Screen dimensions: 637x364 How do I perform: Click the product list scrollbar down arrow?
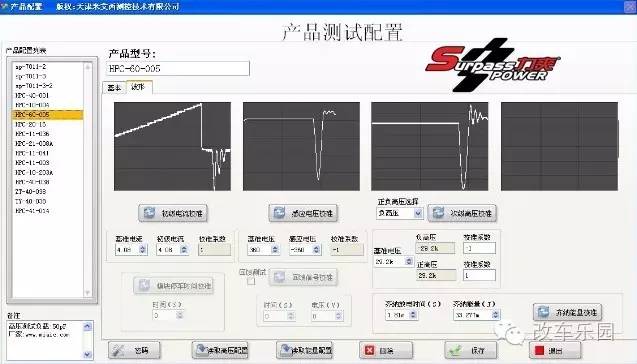tap(88, 293)
